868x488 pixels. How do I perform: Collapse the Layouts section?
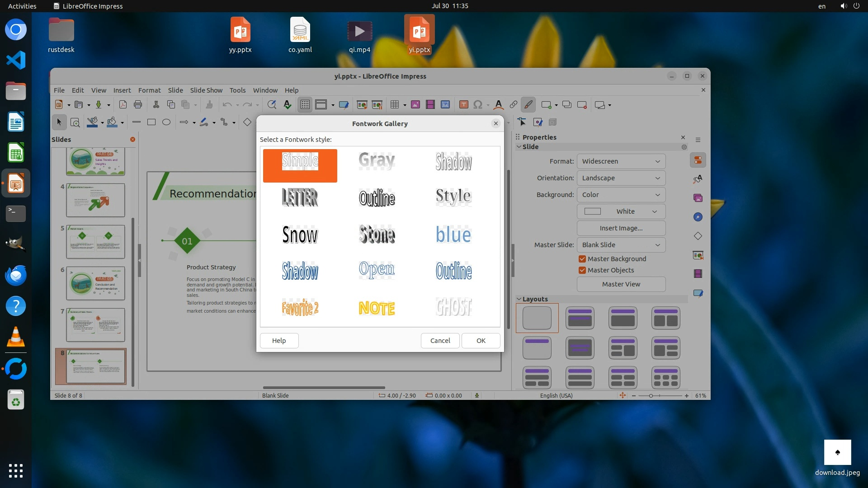[519, 299]
